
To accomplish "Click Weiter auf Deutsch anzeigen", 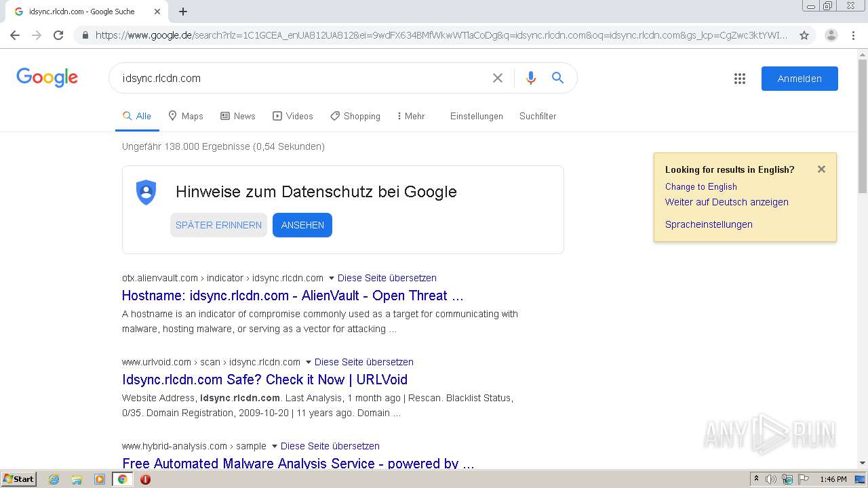I will point(727,202).
